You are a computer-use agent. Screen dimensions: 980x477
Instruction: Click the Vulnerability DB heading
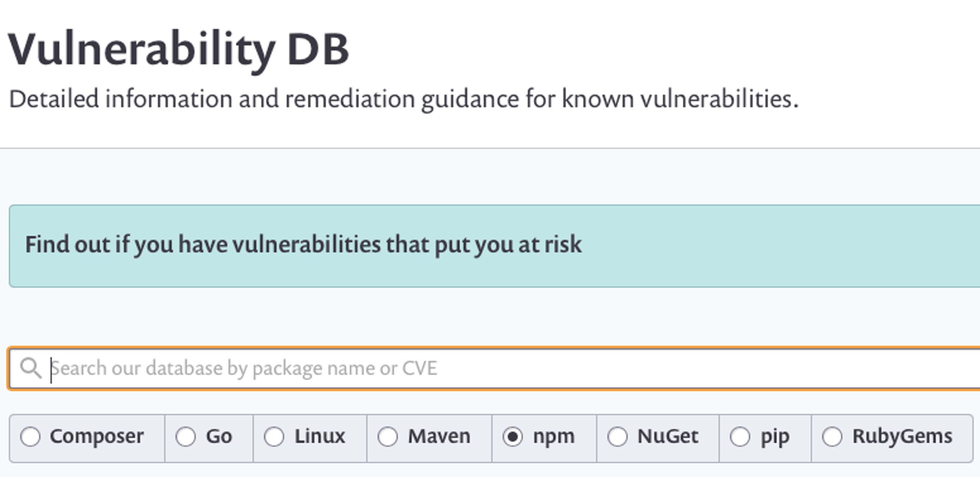coord(178,50)
